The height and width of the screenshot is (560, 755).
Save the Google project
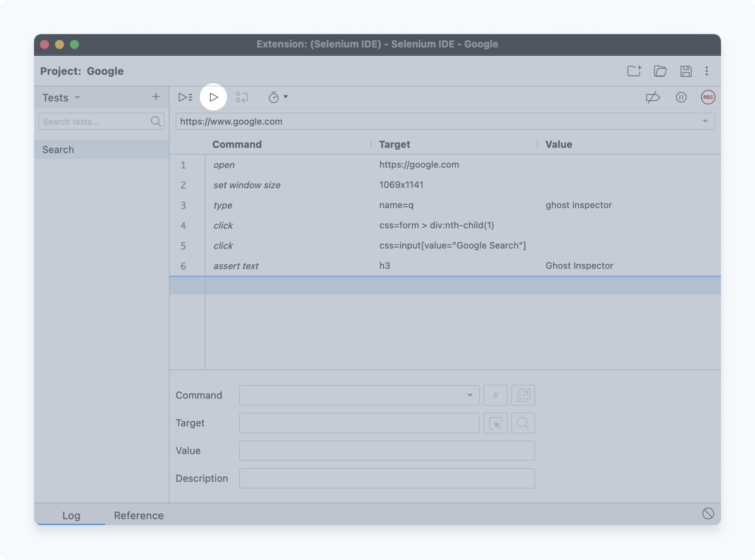click(687, 71)
